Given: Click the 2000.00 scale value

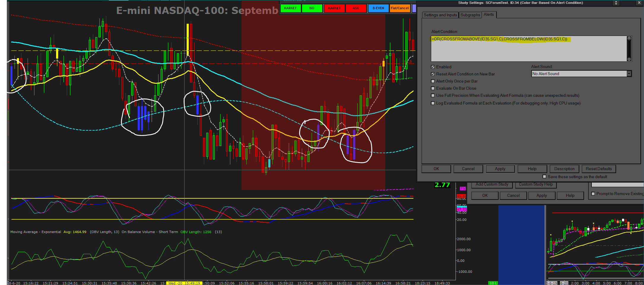Looking at the screenshot, I should 464,239.
